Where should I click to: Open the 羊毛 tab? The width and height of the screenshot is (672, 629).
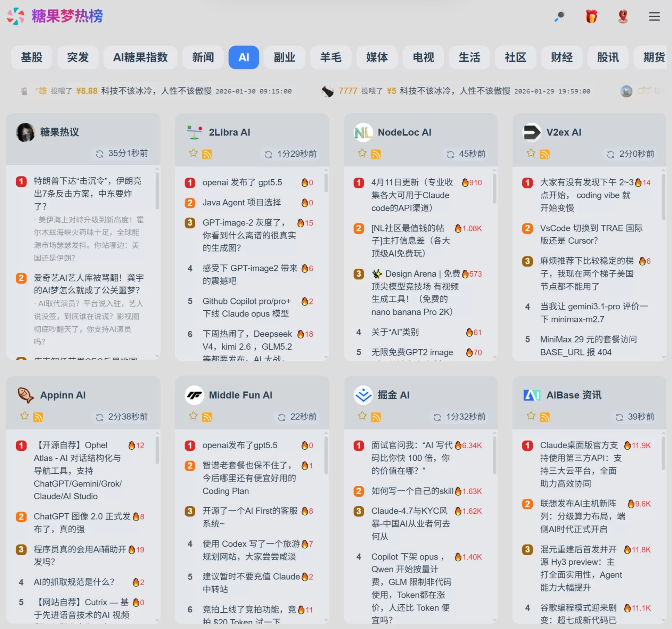coord(331,57)
